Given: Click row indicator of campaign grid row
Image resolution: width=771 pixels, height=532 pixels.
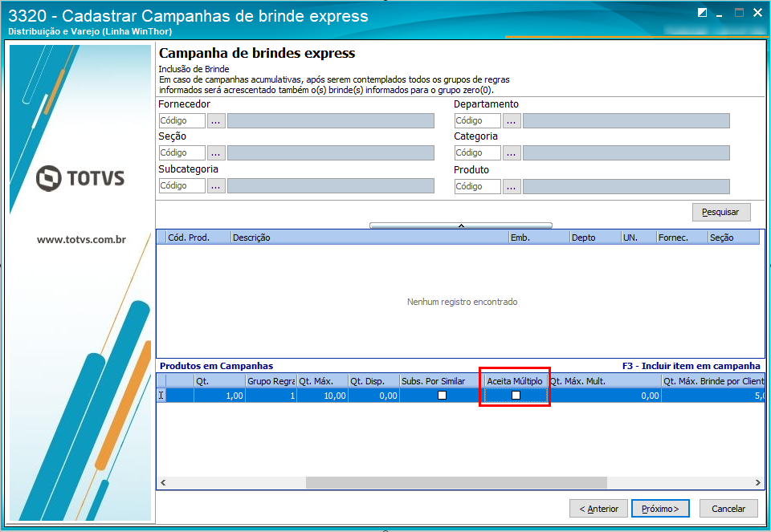Looking at the screenshot, I should [x=161, y=396].
